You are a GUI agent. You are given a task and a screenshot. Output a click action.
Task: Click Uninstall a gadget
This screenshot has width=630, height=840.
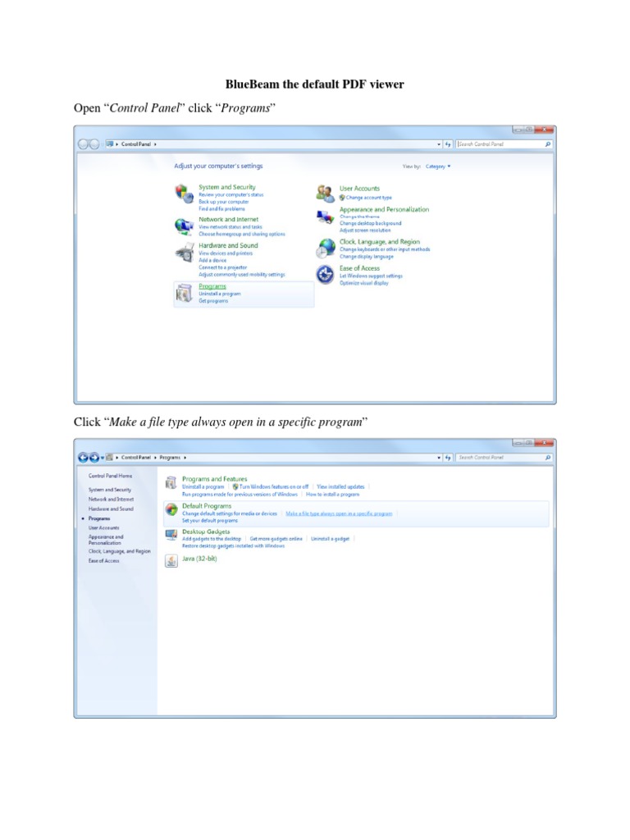click(330, 539)
